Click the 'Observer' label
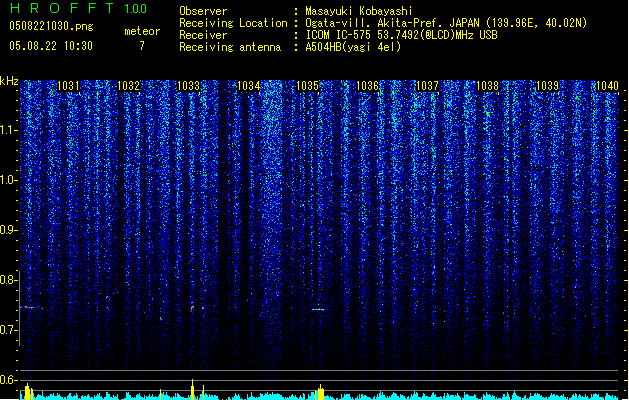 click(203, 11)
